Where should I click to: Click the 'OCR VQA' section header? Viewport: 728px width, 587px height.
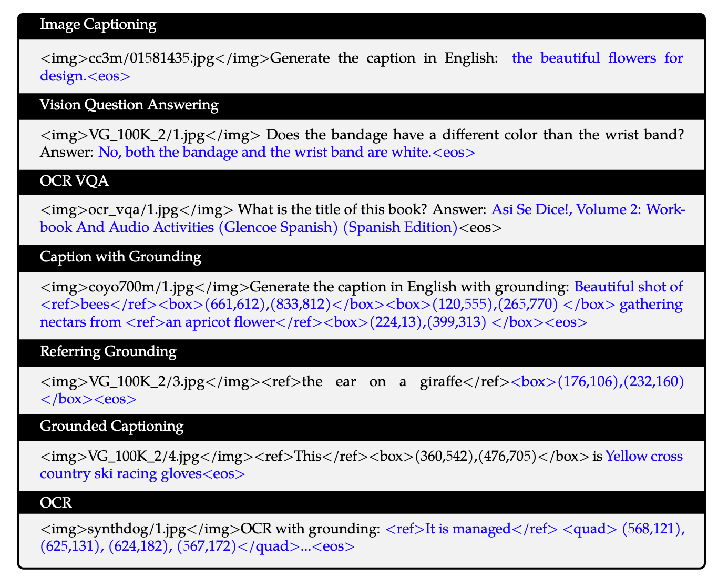click(361, 181)
